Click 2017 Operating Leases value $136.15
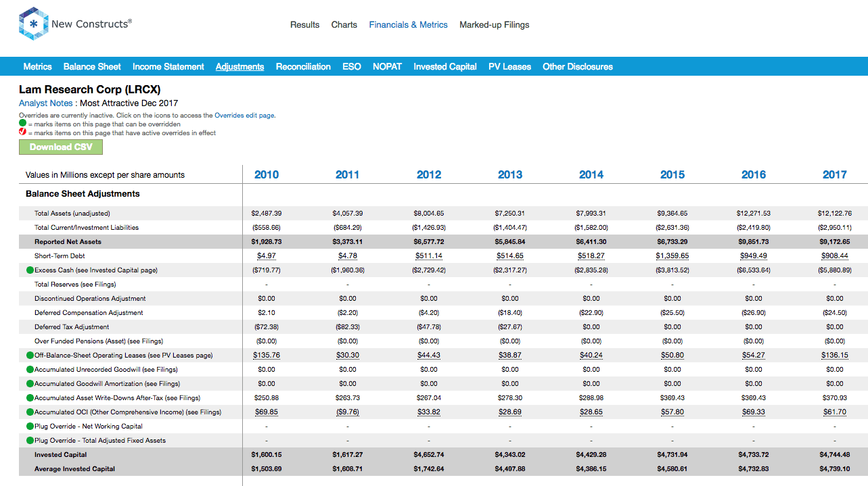Screen dimensions: 868x486 click(835, 356)
